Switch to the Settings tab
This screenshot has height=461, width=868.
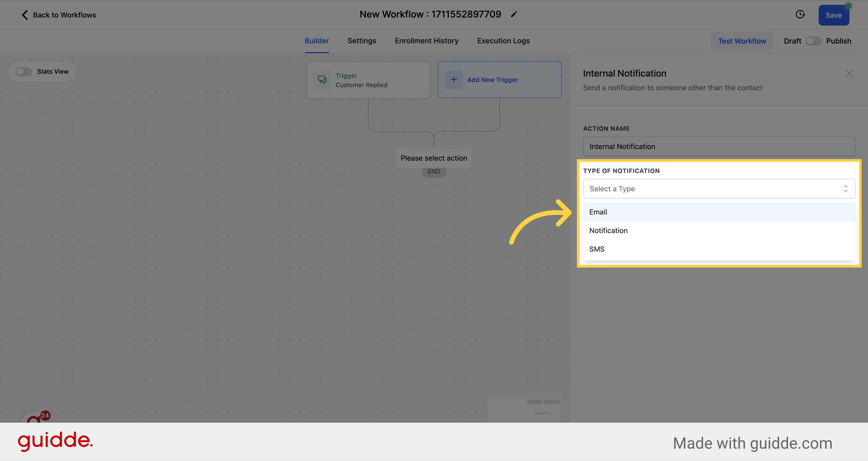coord(362,41)
